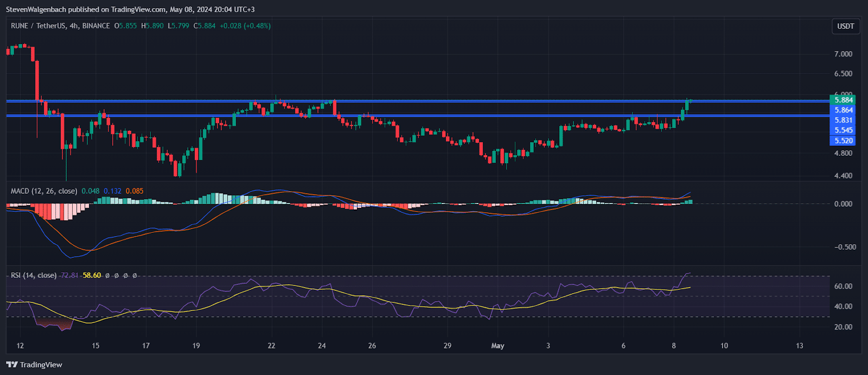Click date label 26 on time axis
868x375 pixels.
(x=372, y=346)
